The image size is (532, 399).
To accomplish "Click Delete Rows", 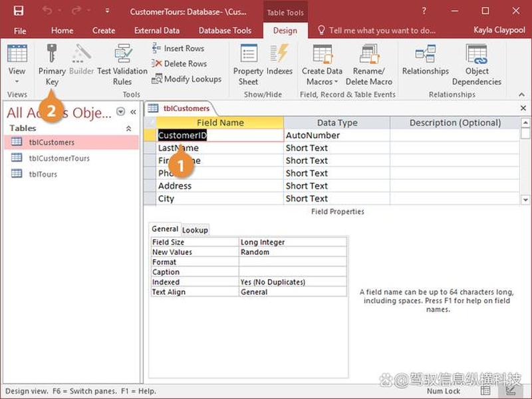I will [x=179, y=63].
